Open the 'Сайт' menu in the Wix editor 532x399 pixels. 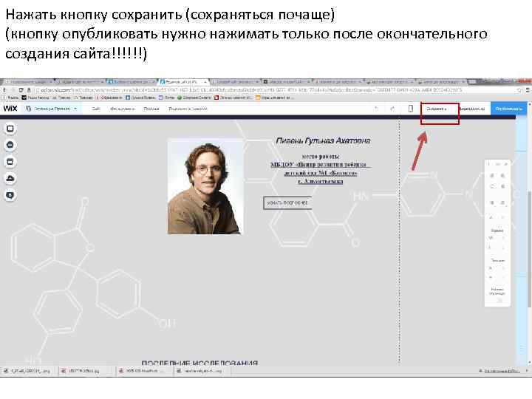(x=96, y=109)
